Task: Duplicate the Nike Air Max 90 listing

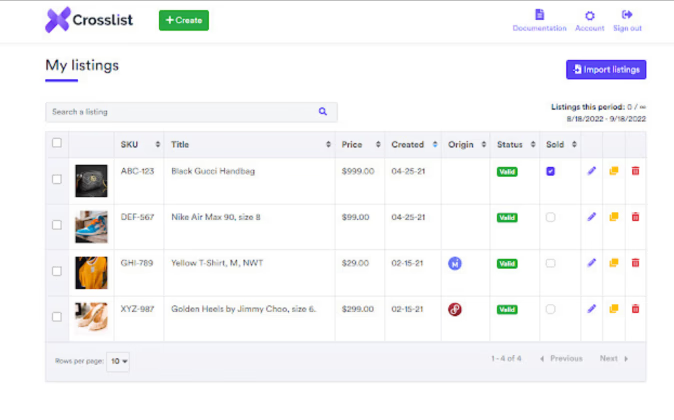Action: tap(614, 217)
